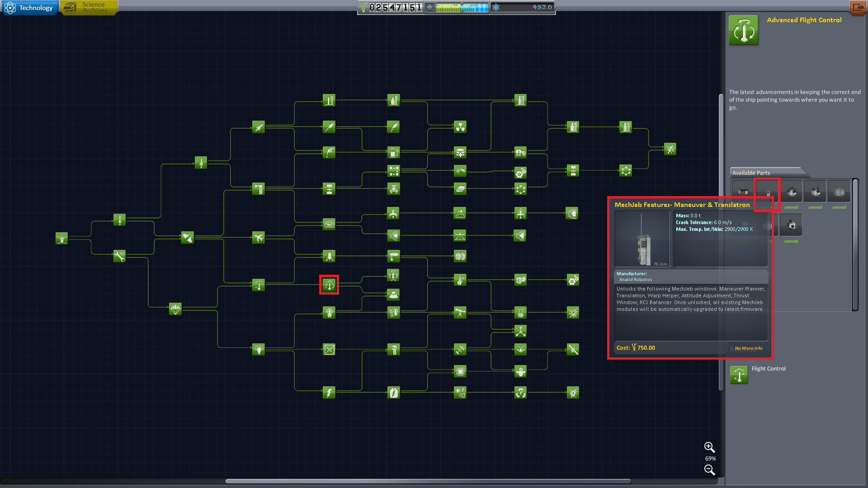Viewport: 868px width, 488px height.
Task: Select the Start tech node with capsule icon
Action: click(61, 238)
